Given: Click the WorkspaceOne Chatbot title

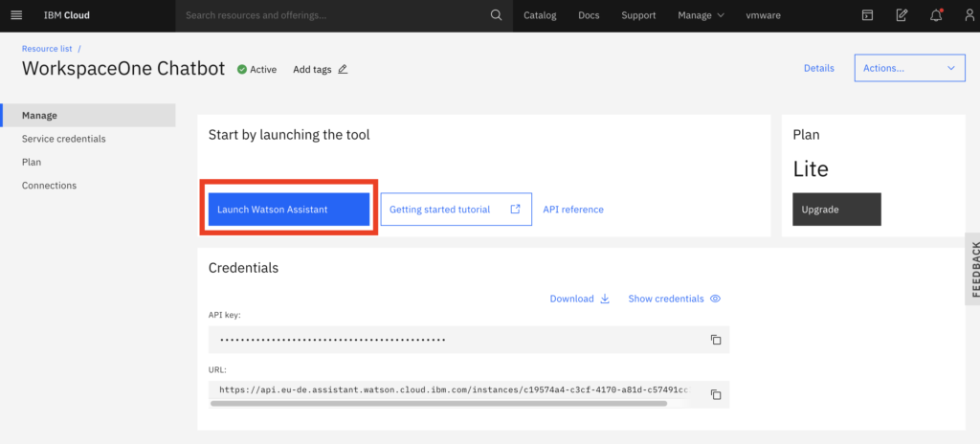Looking at the screenshot, I should pyautogui.click(x=123, y=68).
